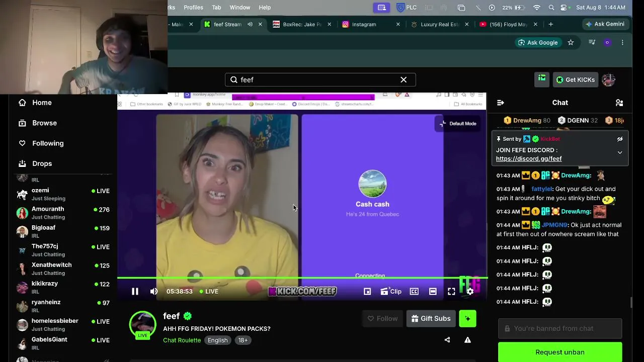Mute audio on the feef Stream tab
Screen dimensions: 644x362
pos(250,24)
